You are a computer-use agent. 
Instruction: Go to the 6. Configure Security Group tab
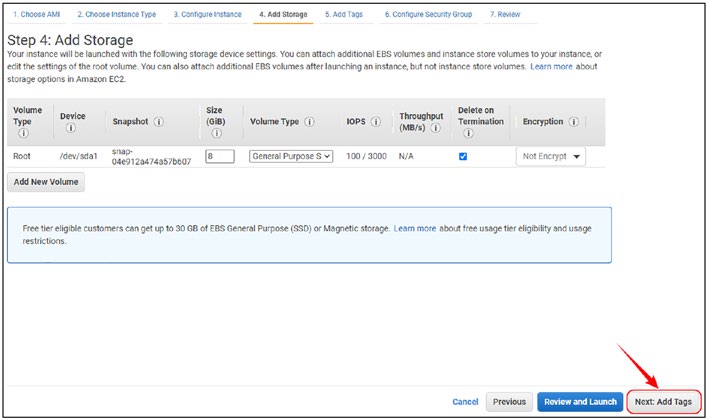429,14
